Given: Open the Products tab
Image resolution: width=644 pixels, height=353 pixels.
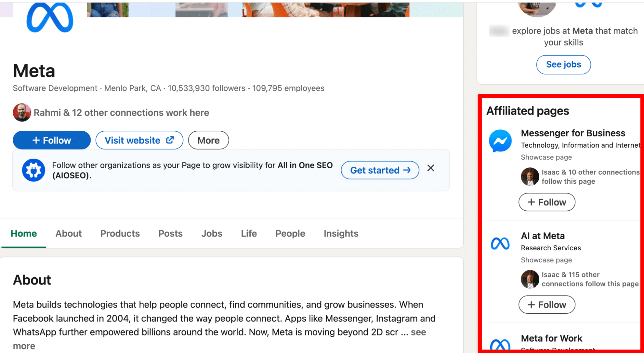Looking at the screenshot, I should (120, 234).
